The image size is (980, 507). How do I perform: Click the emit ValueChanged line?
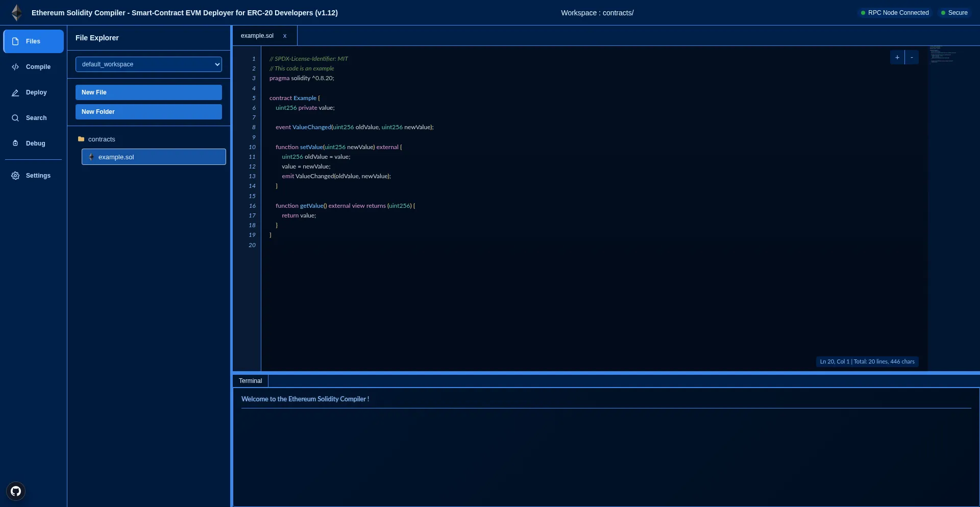coord(336,176)
